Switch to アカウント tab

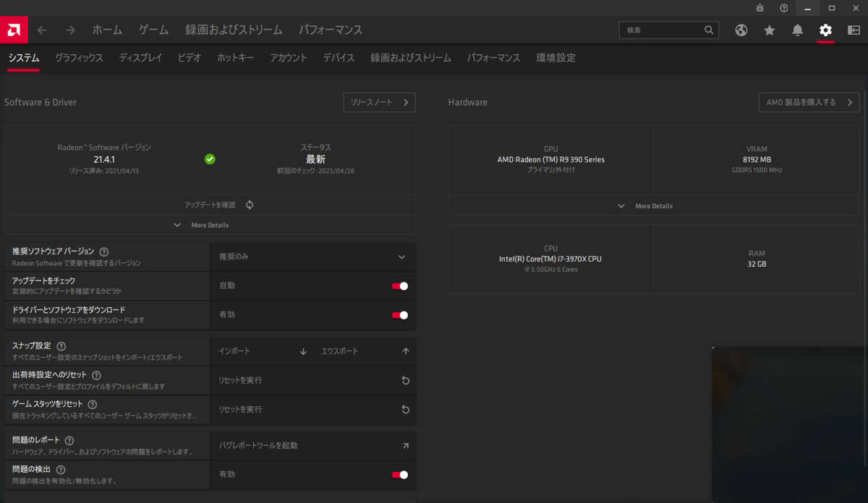(x=289, y=58)
